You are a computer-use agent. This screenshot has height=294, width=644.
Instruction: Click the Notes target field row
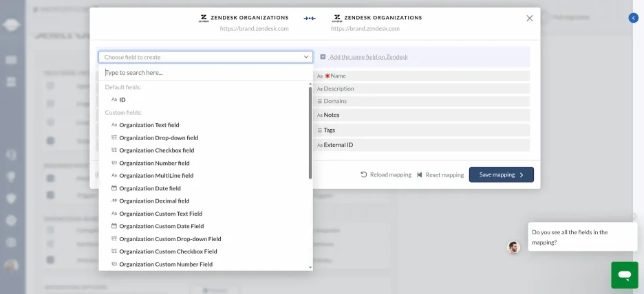coord(421,115)
